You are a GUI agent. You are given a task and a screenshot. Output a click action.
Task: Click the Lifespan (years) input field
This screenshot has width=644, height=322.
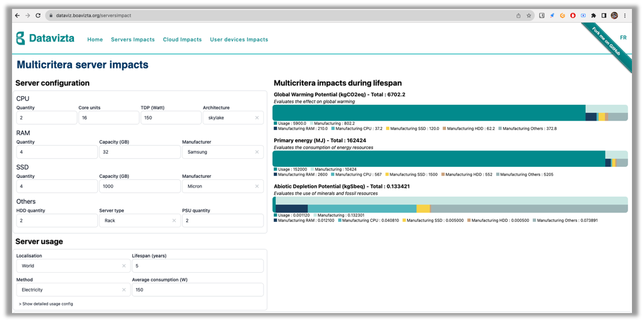pyautogui.click(x=197, y=266)
